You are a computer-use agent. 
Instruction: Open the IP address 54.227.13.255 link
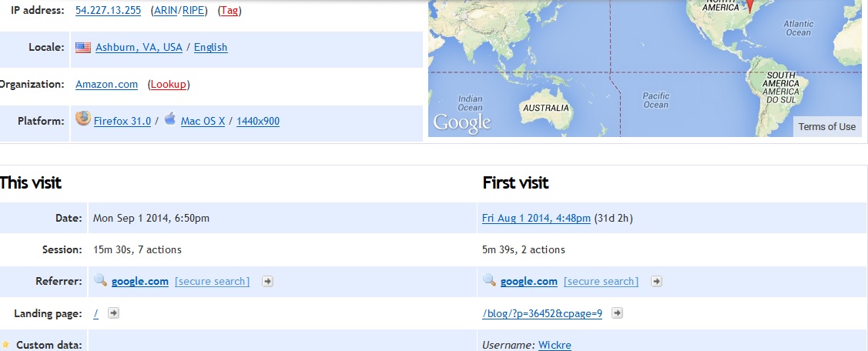click(x=108, y=10)
